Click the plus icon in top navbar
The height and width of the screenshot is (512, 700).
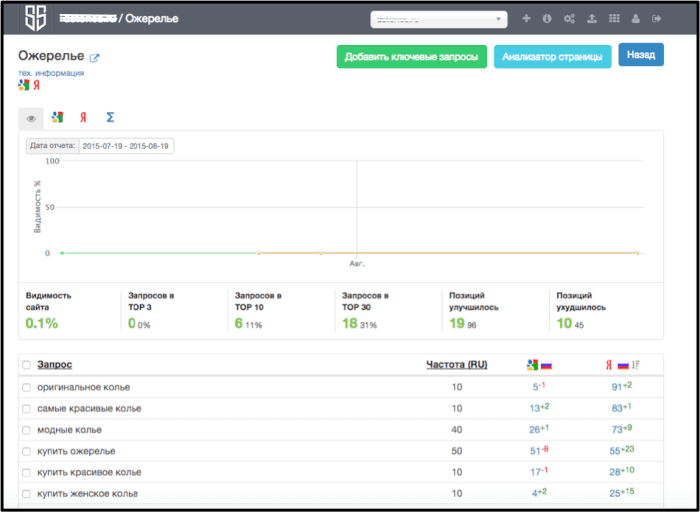pyautogui.click(x=526, y=18)
